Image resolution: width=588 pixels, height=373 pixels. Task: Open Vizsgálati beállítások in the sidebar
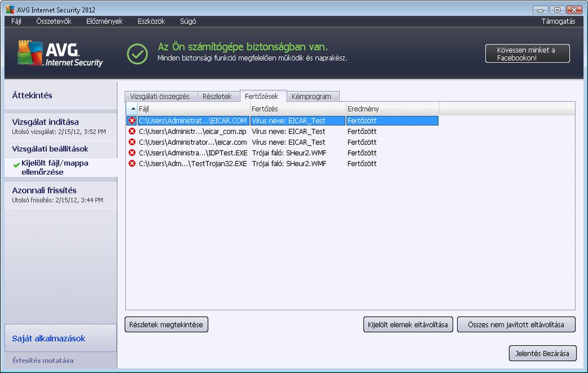tap(61, 149)
